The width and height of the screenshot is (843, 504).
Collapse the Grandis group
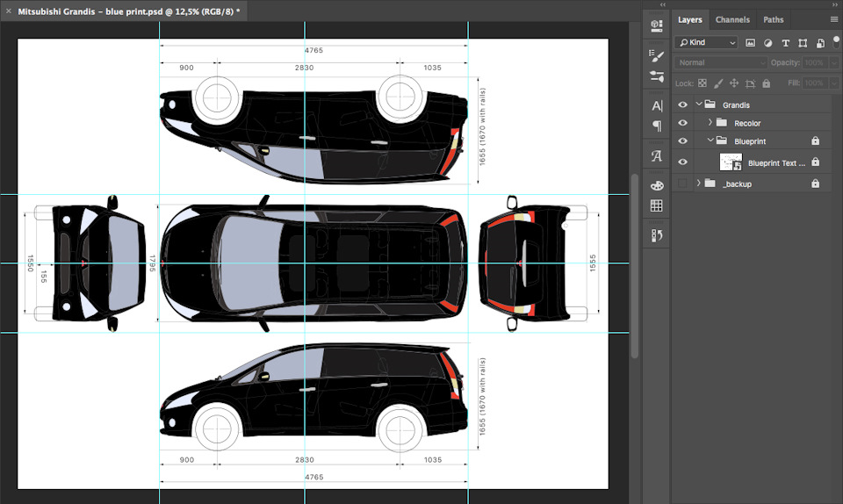coord(699,104)
